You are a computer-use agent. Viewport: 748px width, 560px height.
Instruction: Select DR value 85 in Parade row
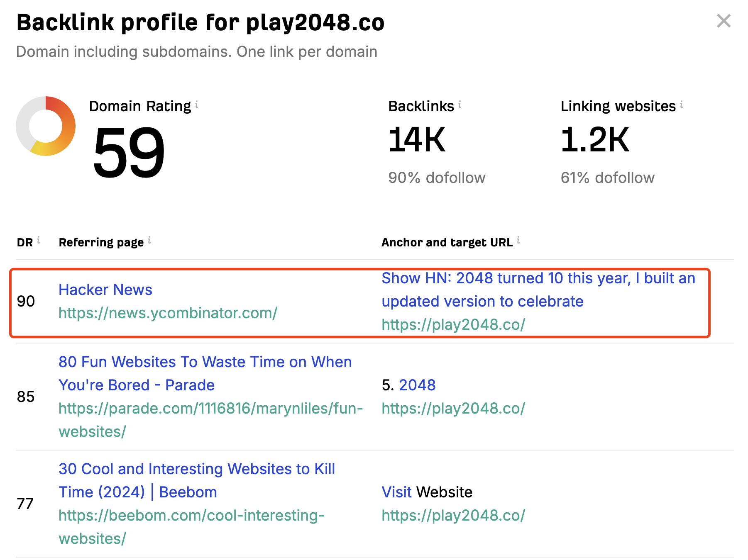coord(26,397)
